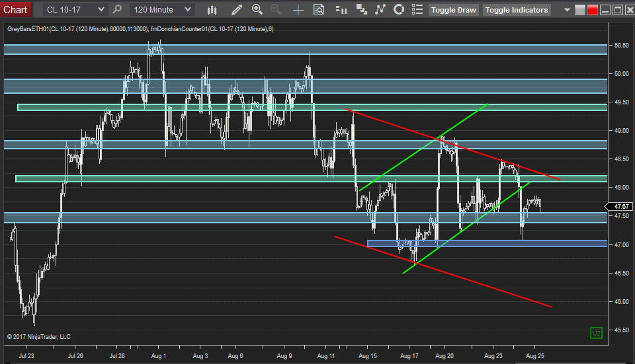Open the Data Series icon
The width and height of the screenshot is (635, 364).
point(361,10)
